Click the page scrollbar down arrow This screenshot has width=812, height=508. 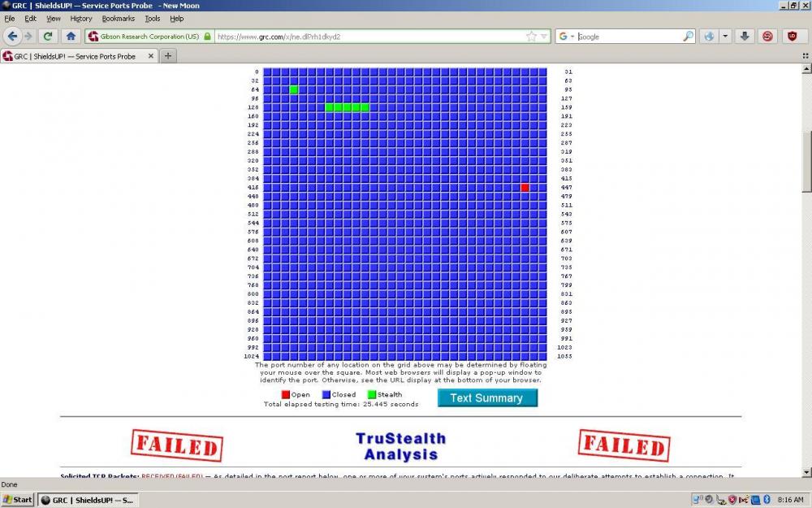tap(806, 472)
